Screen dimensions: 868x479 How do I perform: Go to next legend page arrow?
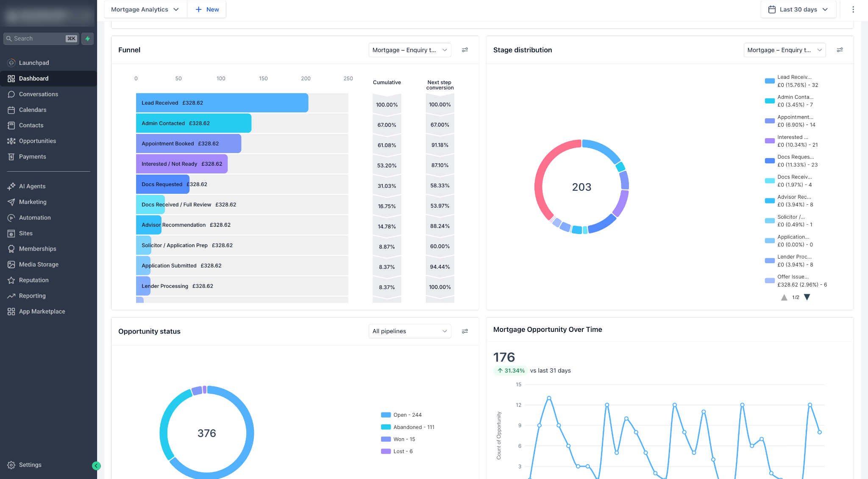807,297
